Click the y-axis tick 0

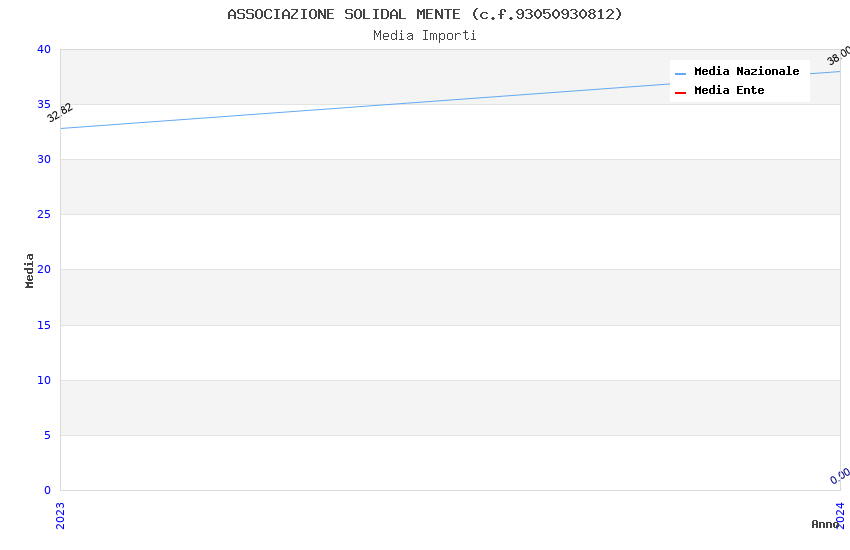[48, 490]
